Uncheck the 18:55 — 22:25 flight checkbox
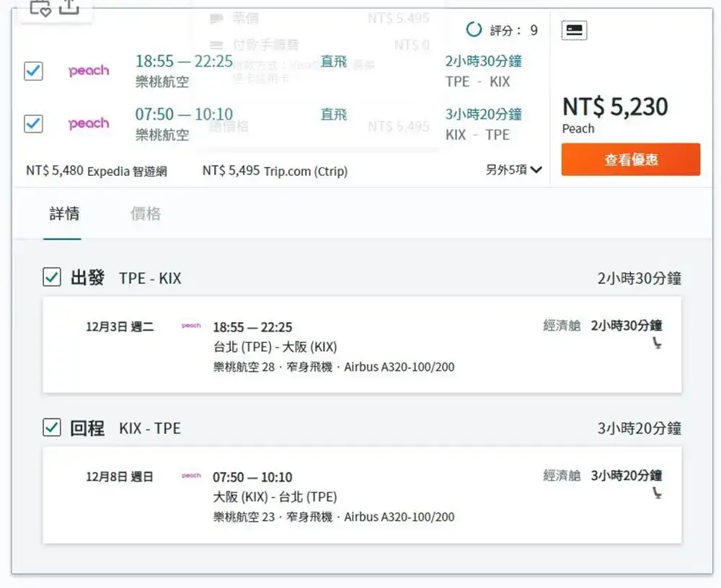 click(34, 71)
